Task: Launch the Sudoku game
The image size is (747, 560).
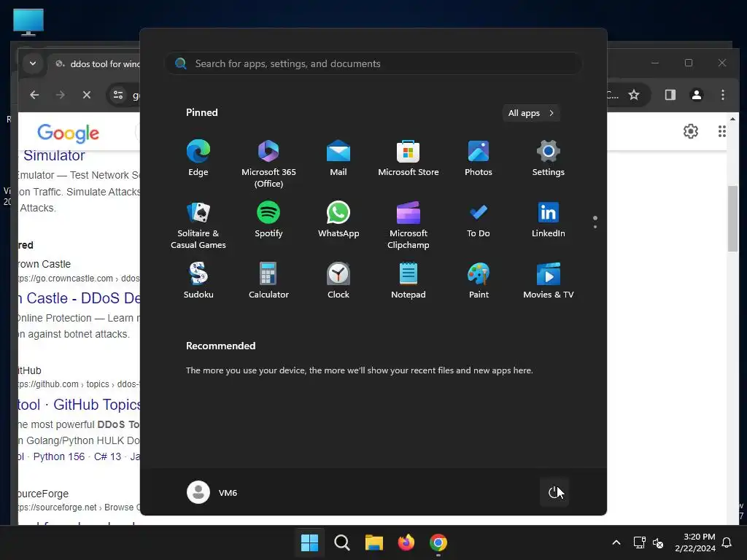Action: coord(198,281)
